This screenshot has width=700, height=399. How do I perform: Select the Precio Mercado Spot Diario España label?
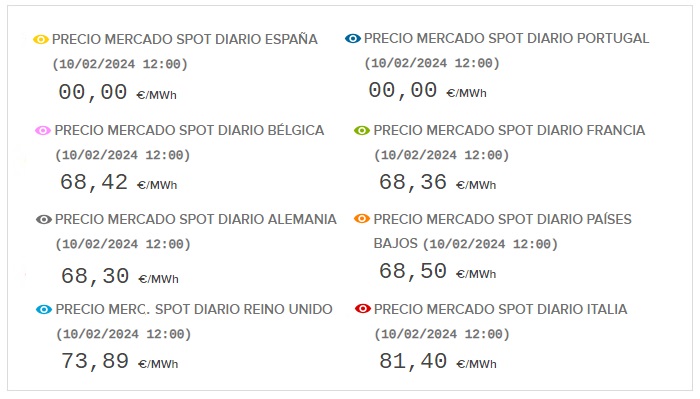click(184, 39)
